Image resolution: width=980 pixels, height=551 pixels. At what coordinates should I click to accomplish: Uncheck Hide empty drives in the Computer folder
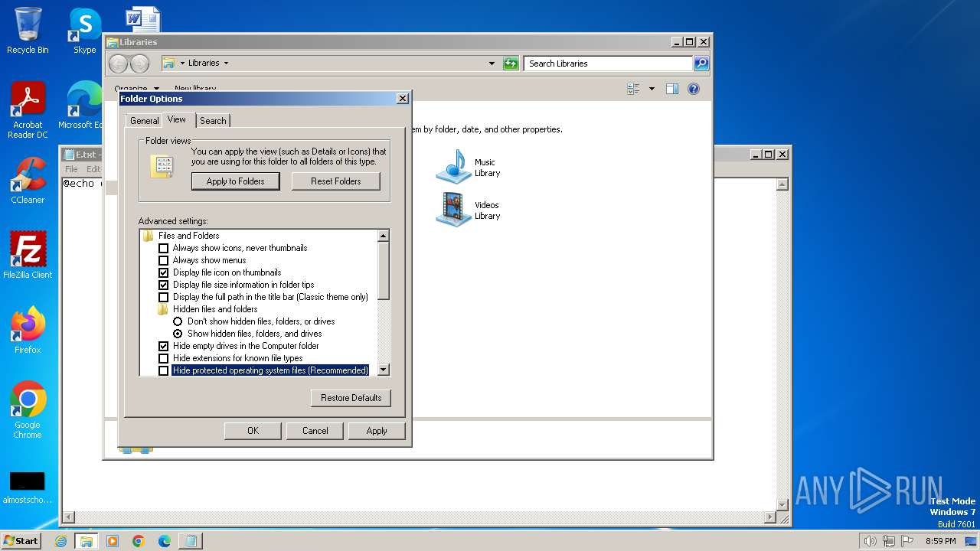tap(163, 346)
